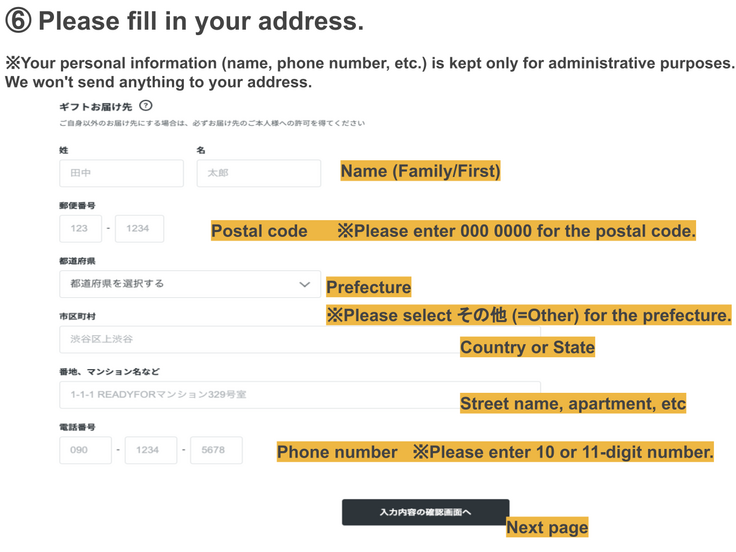
Task: Click the highlighted "Prefecture" label
Action: tap(368, 287)
